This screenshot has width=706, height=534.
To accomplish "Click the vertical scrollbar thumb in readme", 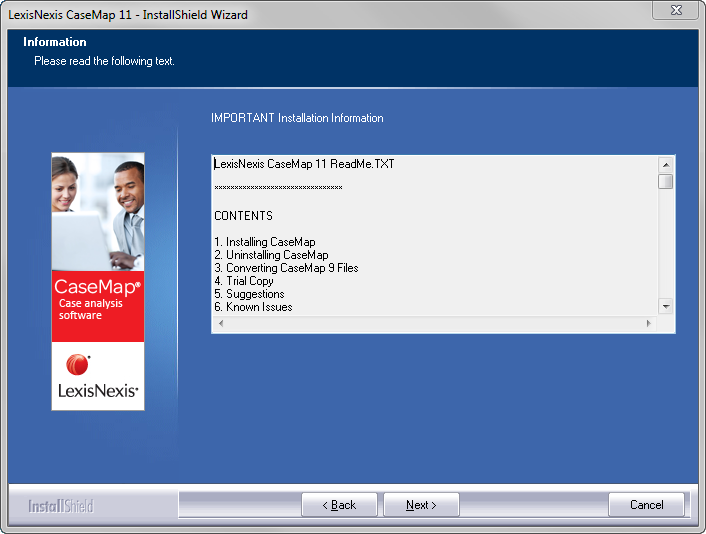I will pos(665,181).
